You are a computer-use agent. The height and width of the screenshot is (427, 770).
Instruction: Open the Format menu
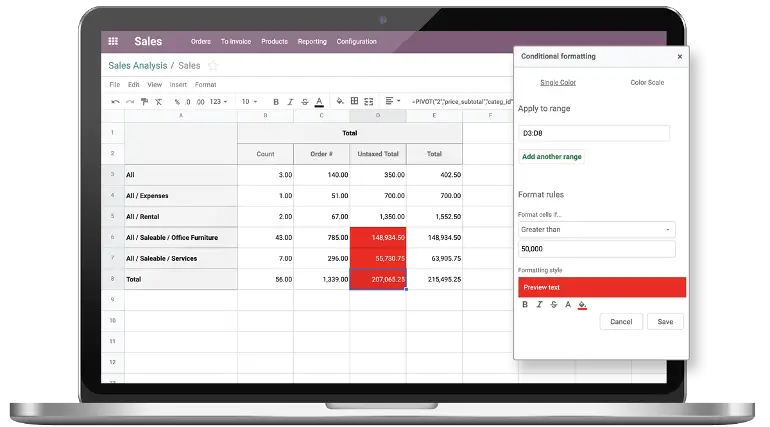[205, 84]
